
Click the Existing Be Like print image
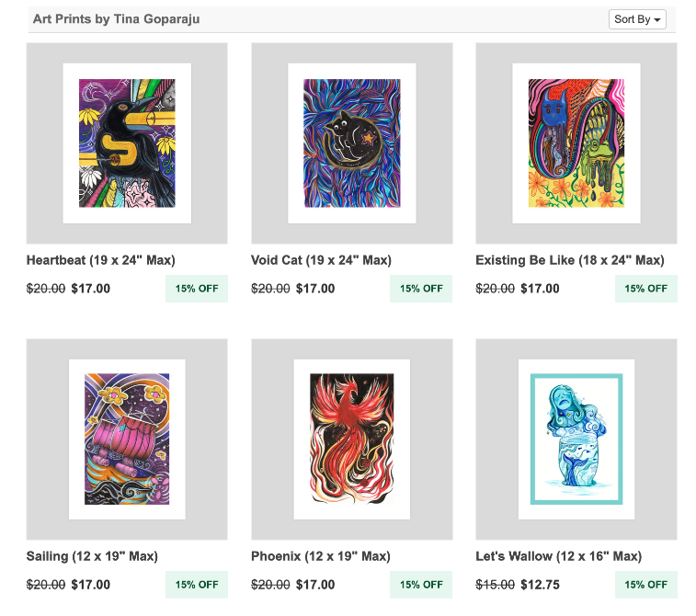576,143
